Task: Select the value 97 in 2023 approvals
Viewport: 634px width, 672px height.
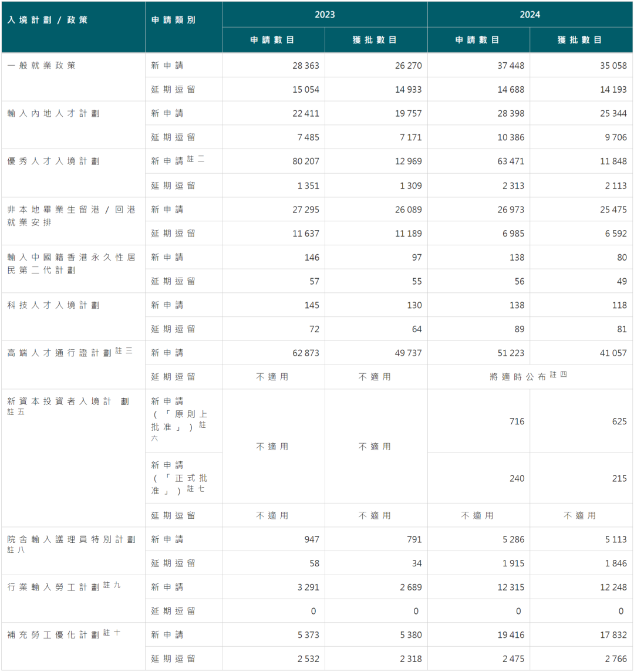Action: click(417, 258)
